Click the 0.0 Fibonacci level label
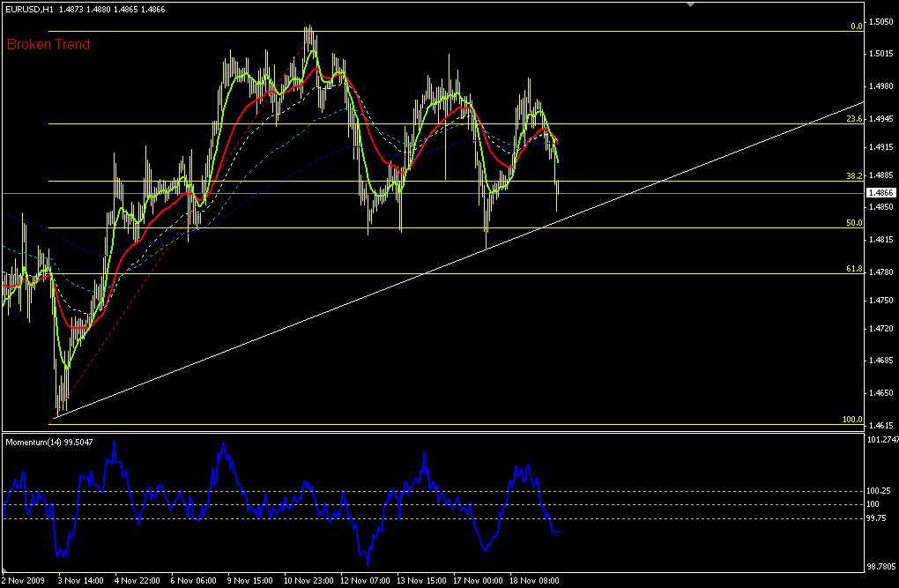This screenshot has height=588, width=899. click(856, 26)
